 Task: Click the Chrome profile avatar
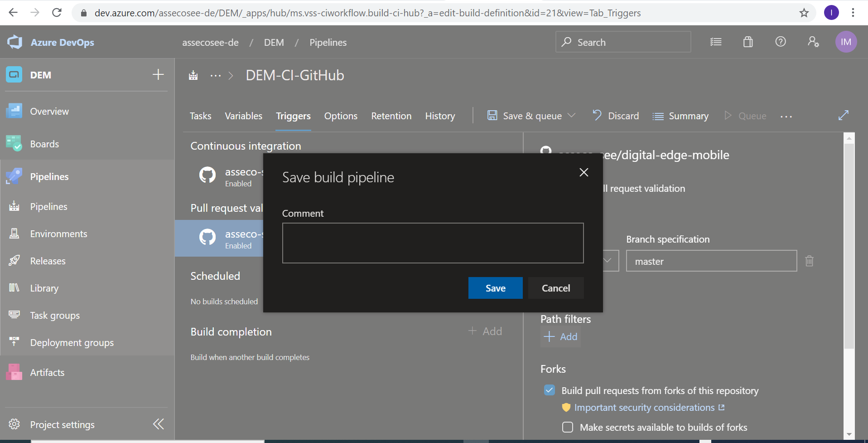(831, 13)
